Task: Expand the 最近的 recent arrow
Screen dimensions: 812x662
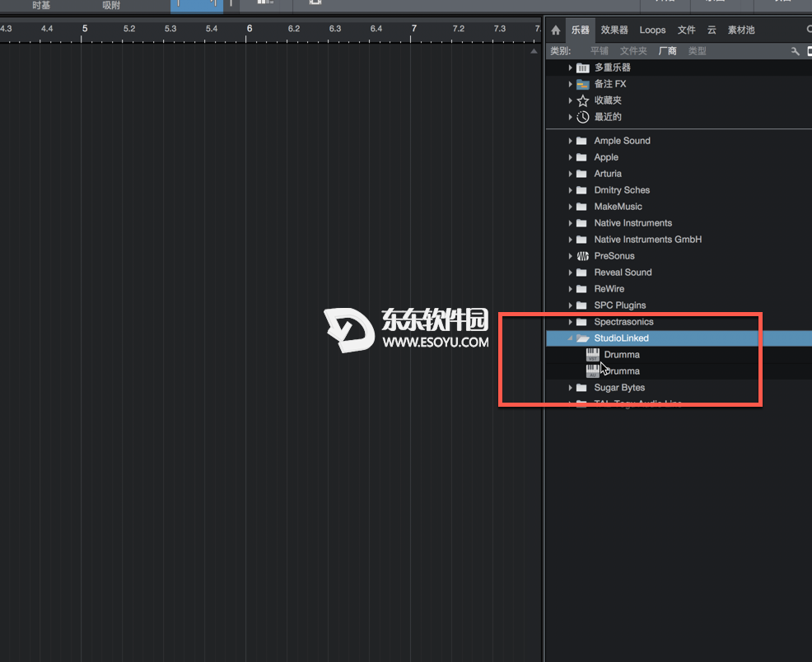Action: 570,117
